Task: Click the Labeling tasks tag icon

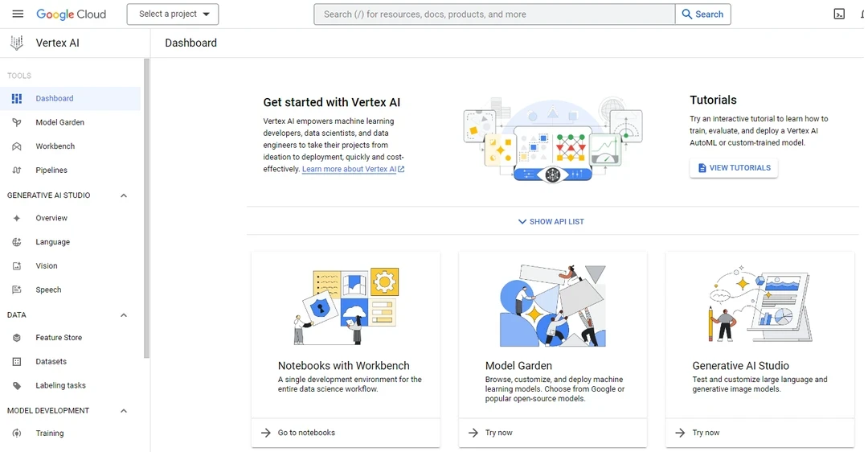Action: [17, 386]
